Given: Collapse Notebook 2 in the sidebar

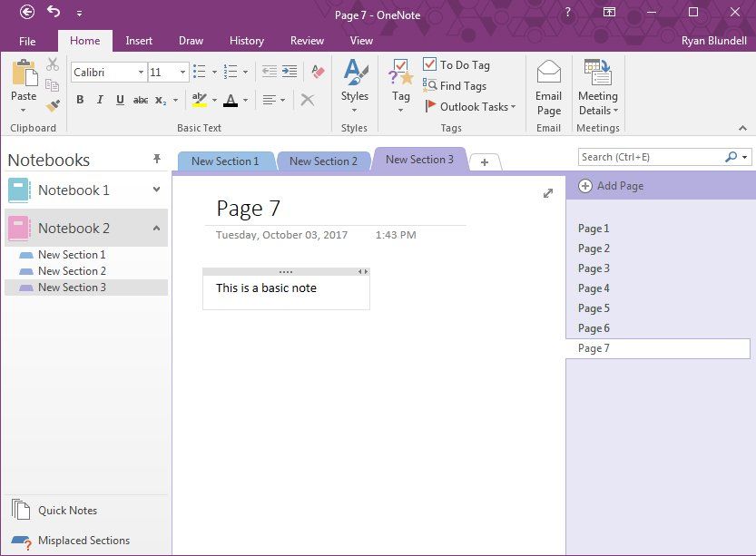Looking at the screenshot, I should coord(158,228).
